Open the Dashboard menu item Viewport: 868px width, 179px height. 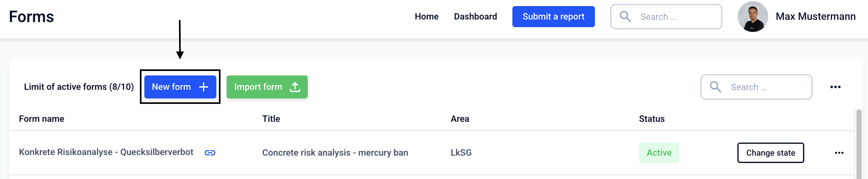tap(475, 17)
